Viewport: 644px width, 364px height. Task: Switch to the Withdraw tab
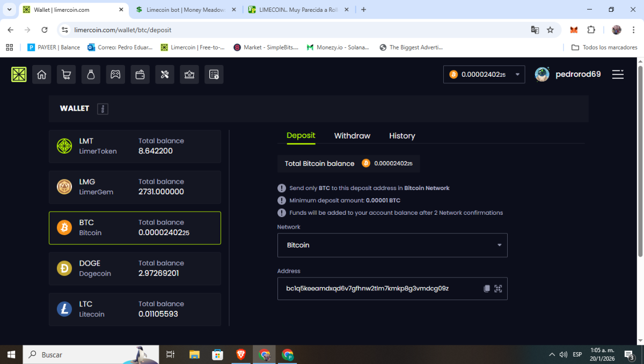click(352, 136)
